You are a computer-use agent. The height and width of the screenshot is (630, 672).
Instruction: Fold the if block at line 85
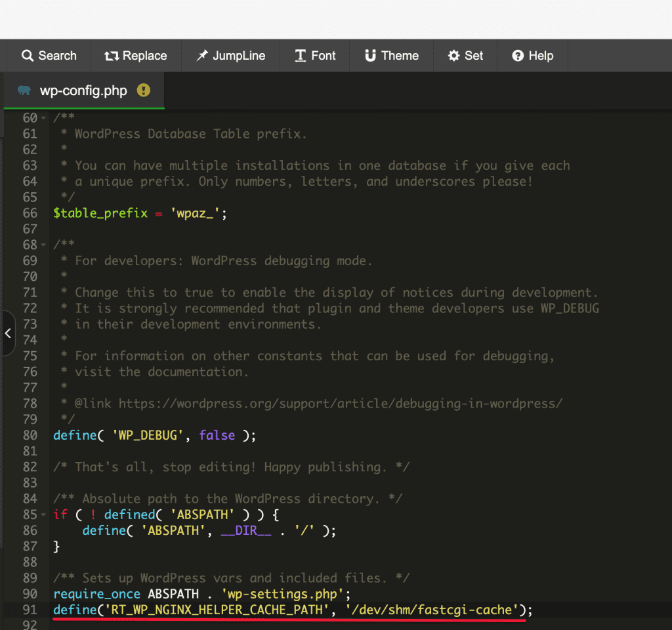43,514
